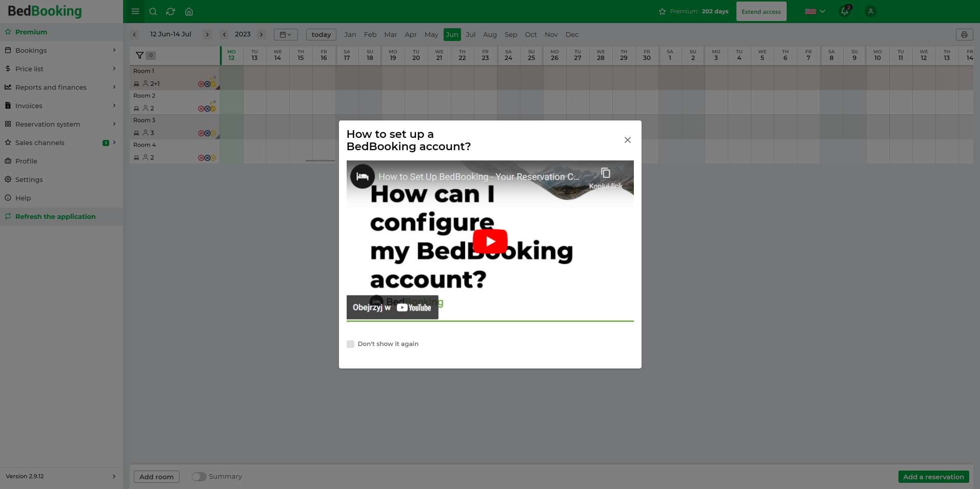Click the print calendar icon
The image size is (980, 489).
pyautogui.click(x=964, y=34)
